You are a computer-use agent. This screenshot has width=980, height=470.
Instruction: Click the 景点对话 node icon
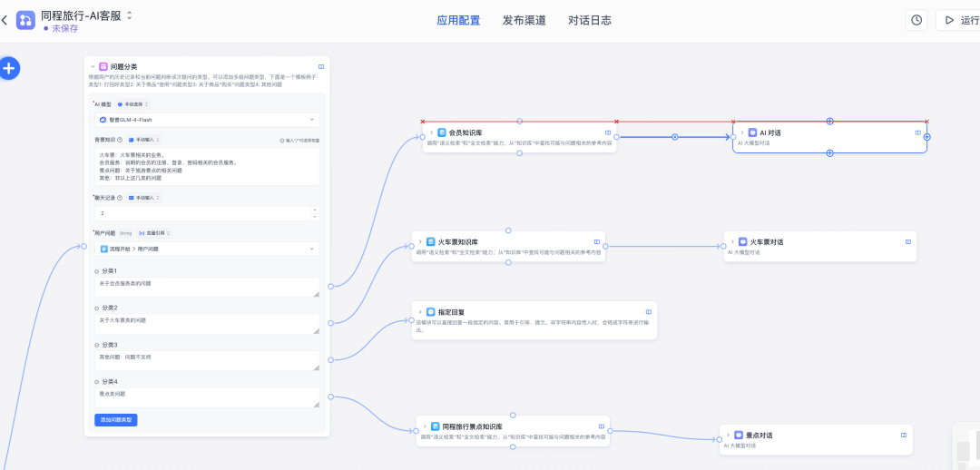coord(739,435)
